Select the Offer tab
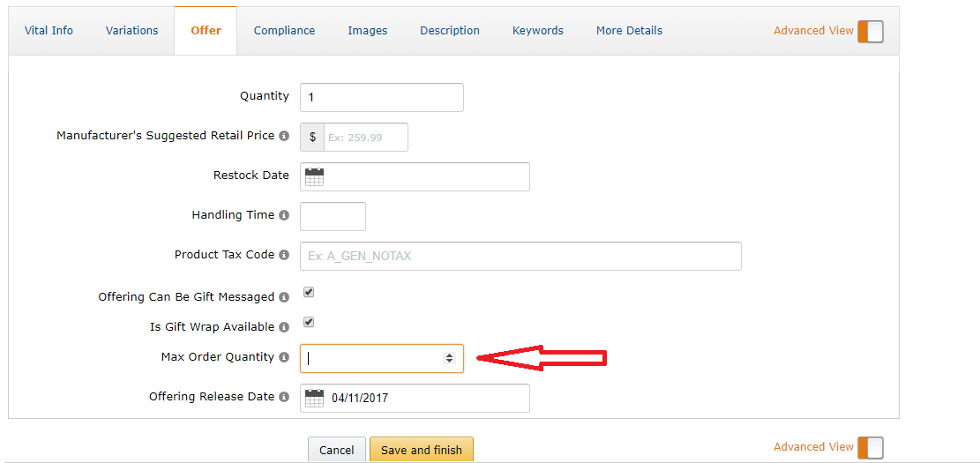980x463 pixels. click(206, 31)
